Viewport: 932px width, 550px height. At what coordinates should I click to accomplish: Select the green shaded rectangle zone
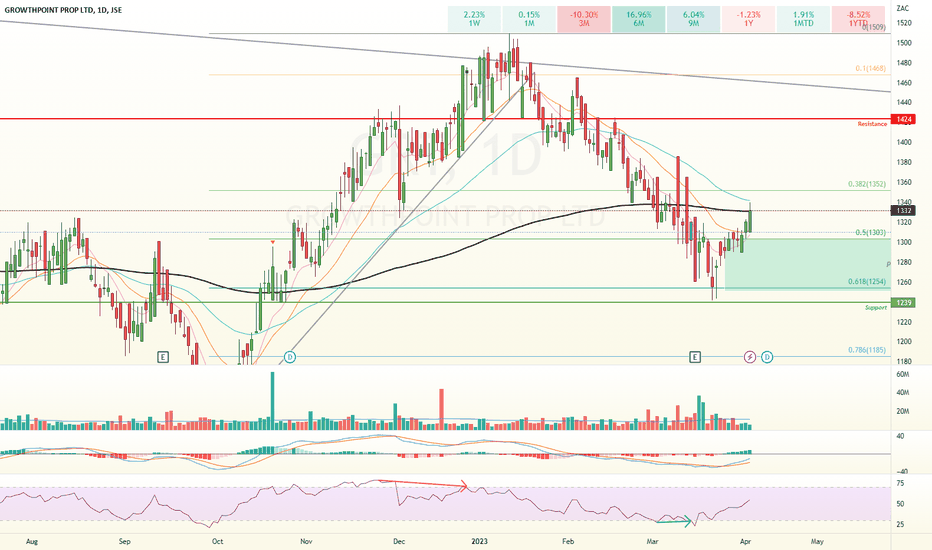(808, 264)
